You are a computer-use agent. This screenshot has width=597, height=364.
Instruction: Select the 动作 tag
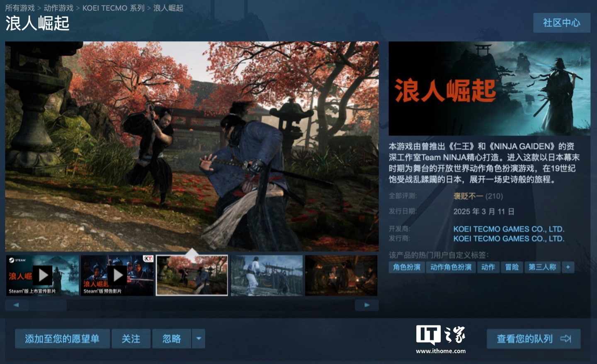point(488,267)
